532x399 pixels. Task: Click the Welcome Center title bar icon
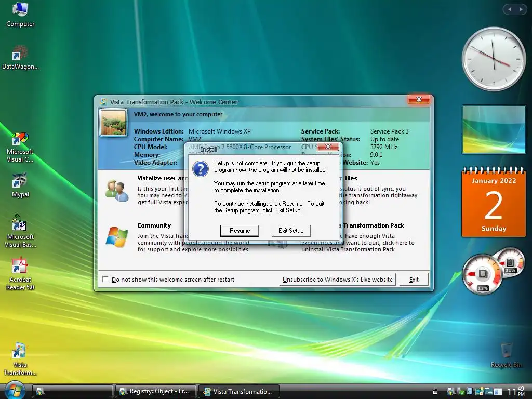click(103, 101)
